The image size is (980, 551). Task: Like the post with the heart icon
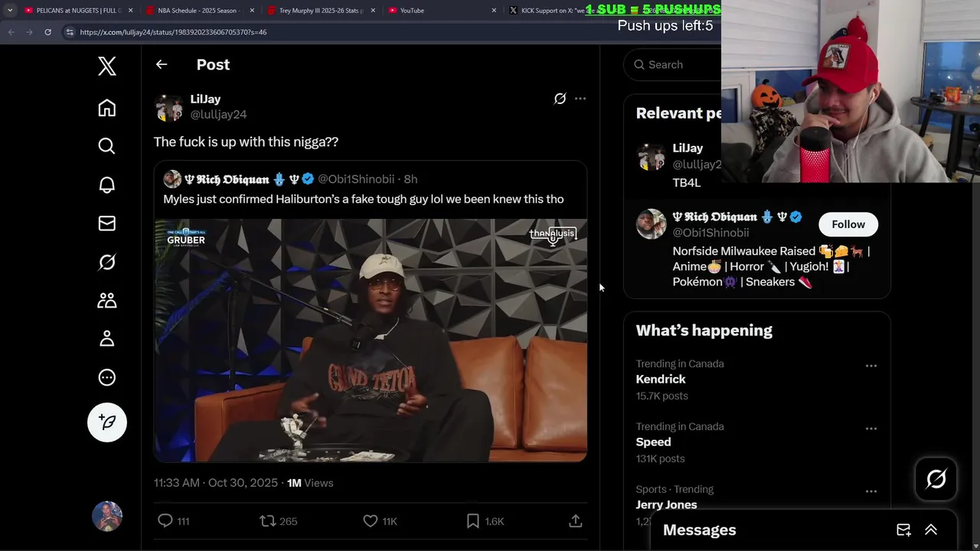(371, 521)
